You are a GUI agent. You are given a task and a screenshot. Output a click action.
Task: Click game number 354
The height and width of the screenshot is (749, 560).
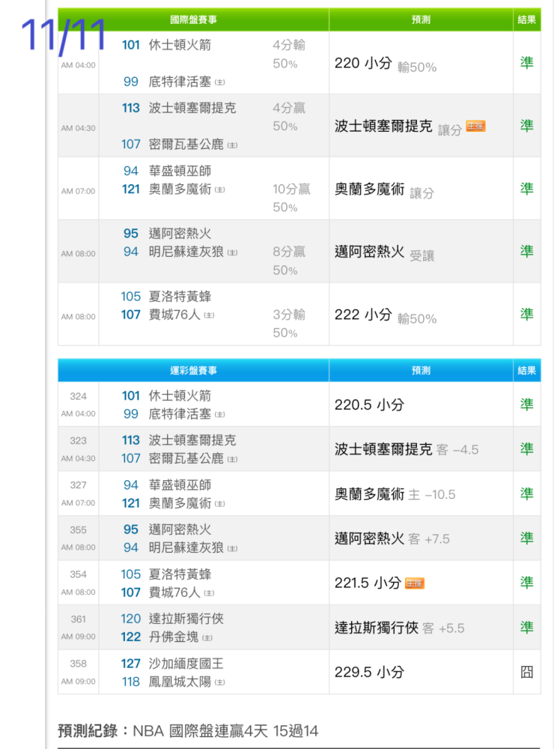(79, 574)
